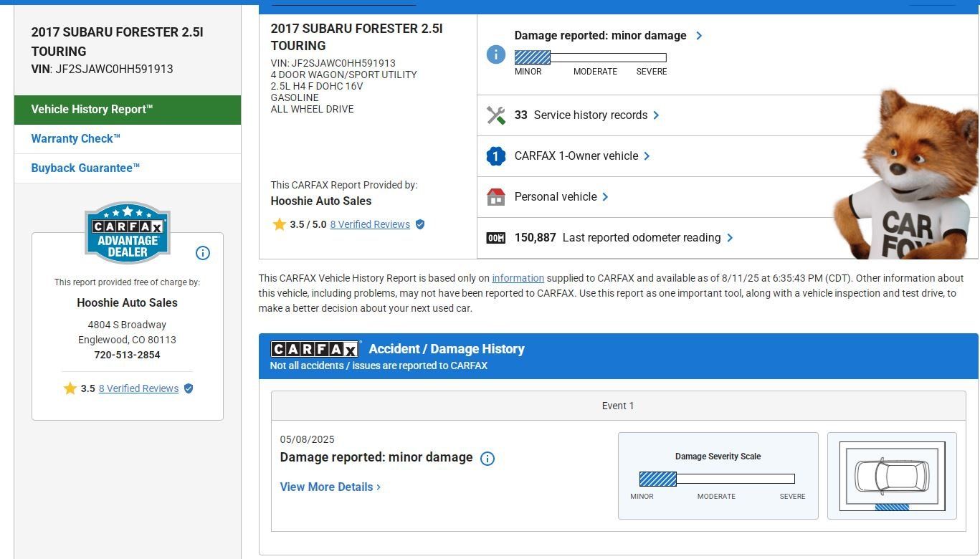The height and width of the screenshot is (559, 980).
Task: Click the verified shield icon after sidebar reviews link
Action: [x=189, y=388]
